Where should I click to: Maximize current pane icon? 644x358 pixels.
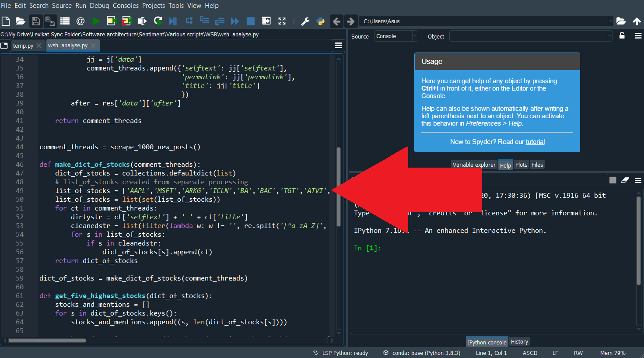tap(266, 21)
